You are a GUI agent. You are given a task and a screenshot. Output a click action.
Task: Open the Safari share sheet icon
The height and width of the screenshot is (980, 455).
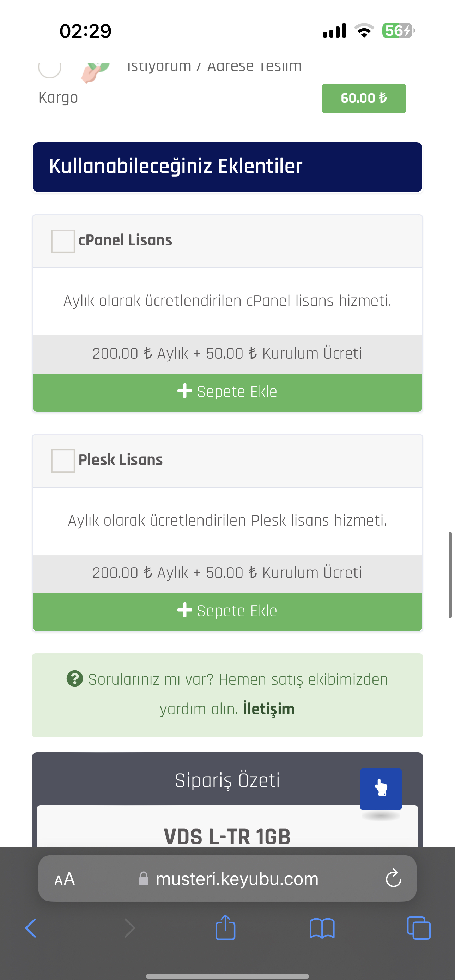(225, 927)
